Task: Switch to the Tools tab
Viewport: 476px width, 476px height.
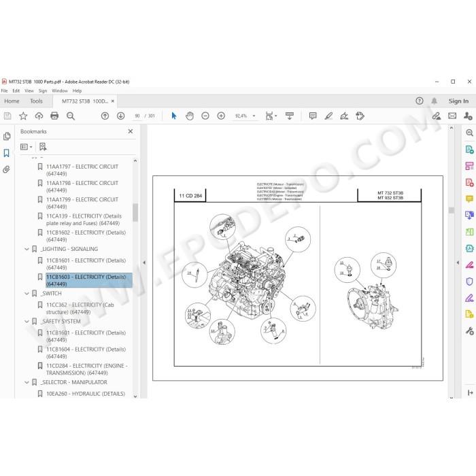Action: pos(36,101)
